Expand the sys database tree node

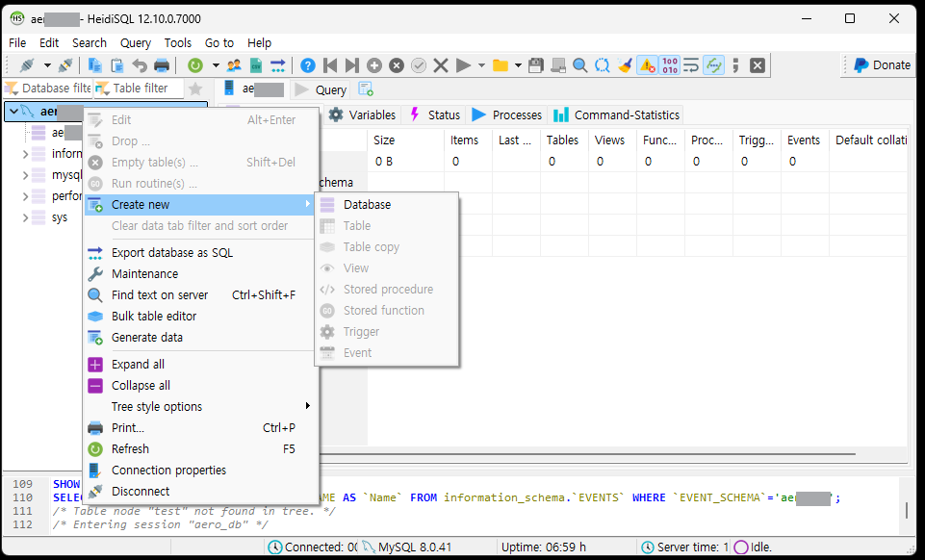tap(25, 217)
